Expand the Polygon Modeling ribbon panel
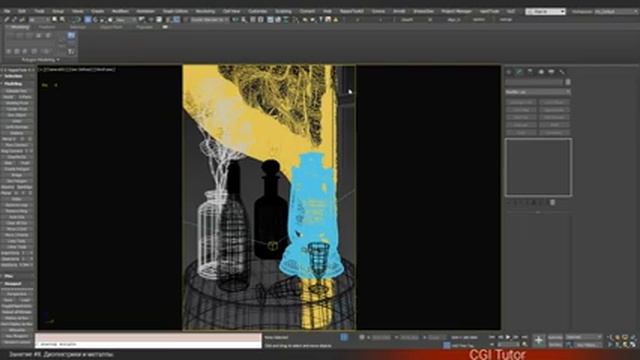The height and width of the screenshot is (360, 640). 40,60
